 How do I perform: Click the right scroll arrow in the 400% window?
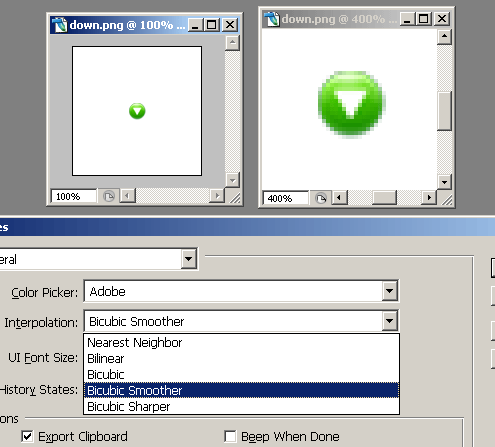point(429,198)
